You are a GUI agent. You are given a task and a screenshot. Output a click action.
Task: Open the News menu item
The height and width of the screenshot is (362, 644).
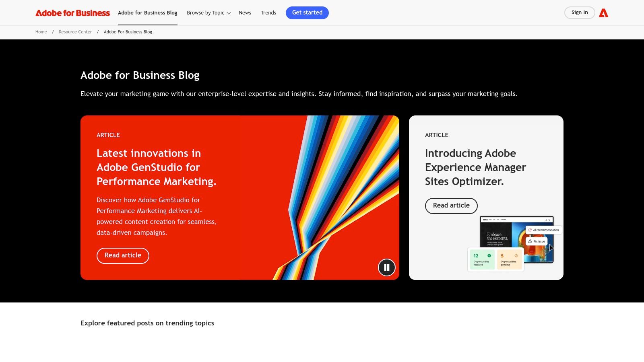tap(245, 13)
